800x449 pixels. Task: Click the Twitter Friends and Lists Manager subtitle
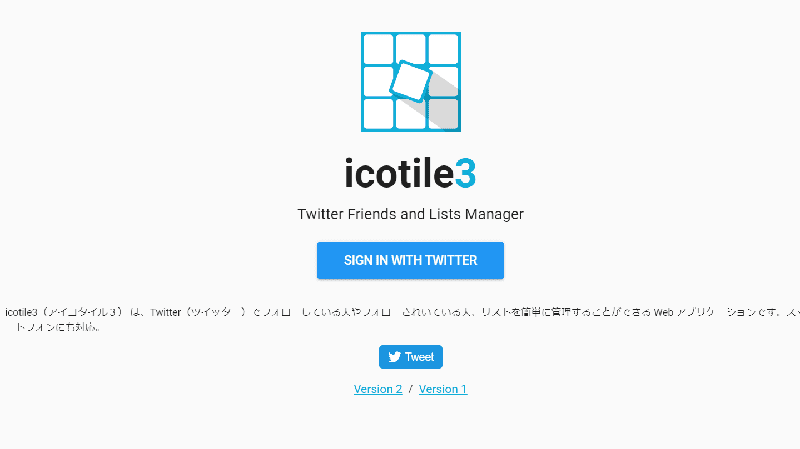tap(410, 214)
